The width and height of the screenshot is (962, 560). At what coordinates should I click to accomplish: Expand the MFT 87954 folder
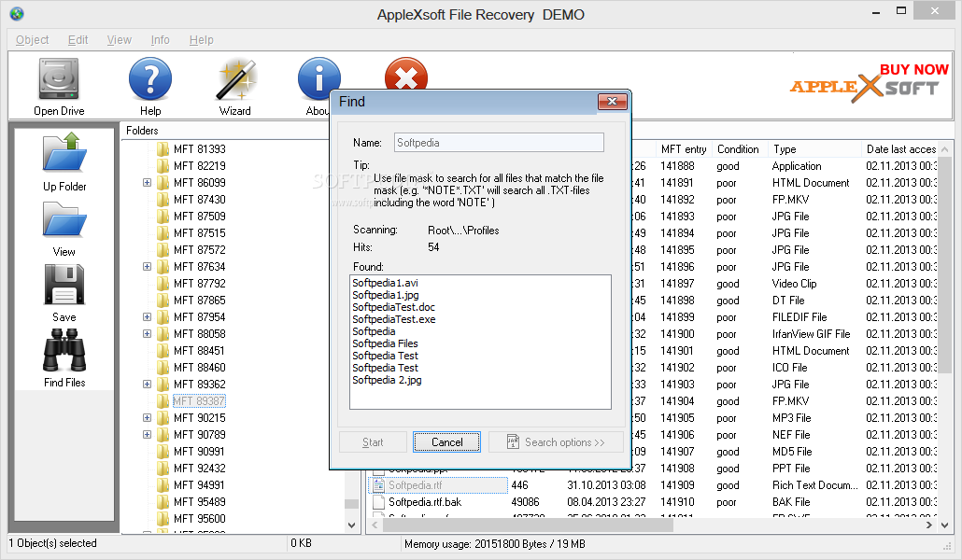(147, 316)
